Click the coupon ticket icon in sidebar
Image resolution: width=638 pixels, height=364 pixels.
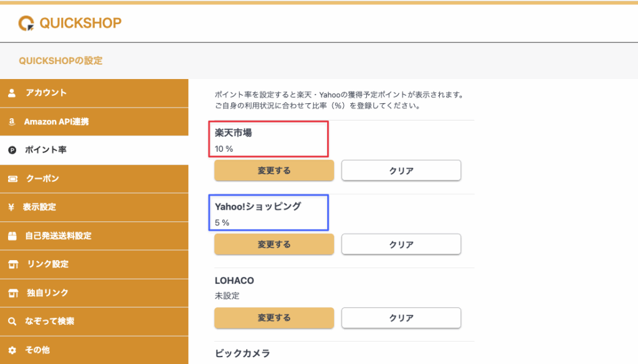(x=12, y=179)
